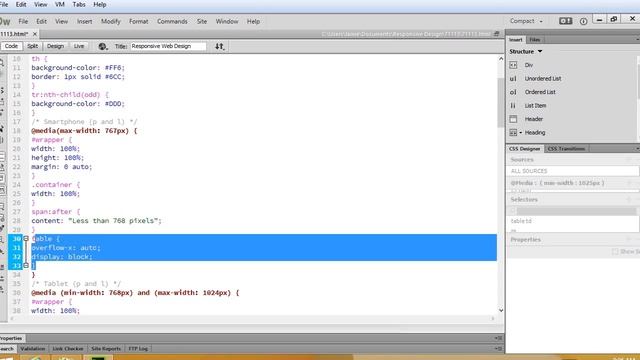Open the Search results tab
This screenshot has width=640, height=360.
pos(7,349)
